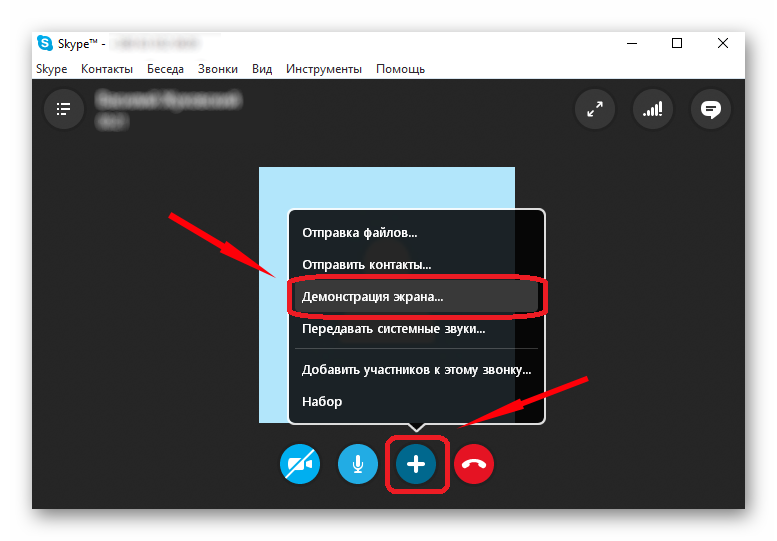The width and height of the screenshot is (777, 541).
Task: Open the Беседа menu
Action: pyautogui.click(x=166, y=69)
